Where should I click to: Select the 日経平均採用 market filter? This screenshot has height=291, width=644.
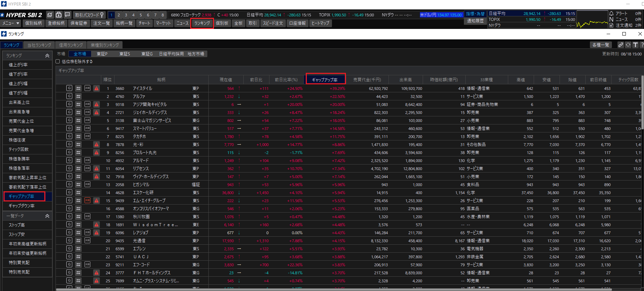pos(171,54)
